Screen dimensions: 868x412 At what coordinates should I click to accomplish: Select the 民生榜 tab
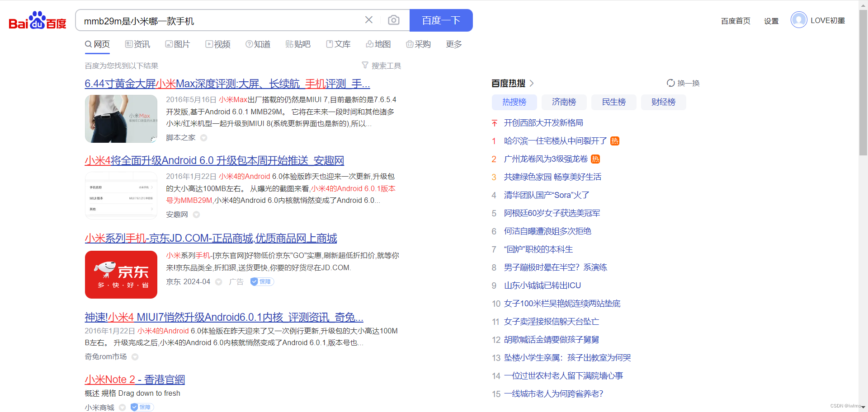614,102
